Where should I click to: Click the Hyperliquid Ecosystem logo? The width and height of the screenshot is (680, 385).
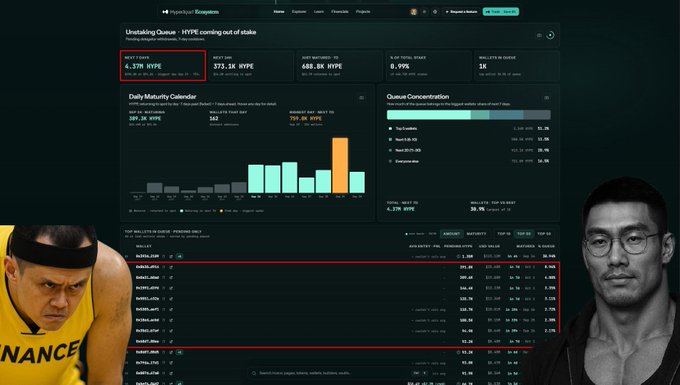pyautogui.click(x=190, y=12)
